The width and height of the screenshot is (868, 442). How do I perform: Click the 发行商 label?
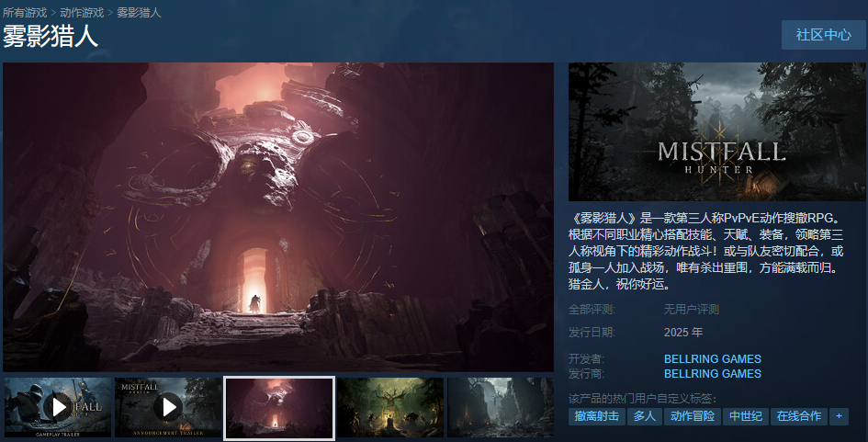coord(586,374)
